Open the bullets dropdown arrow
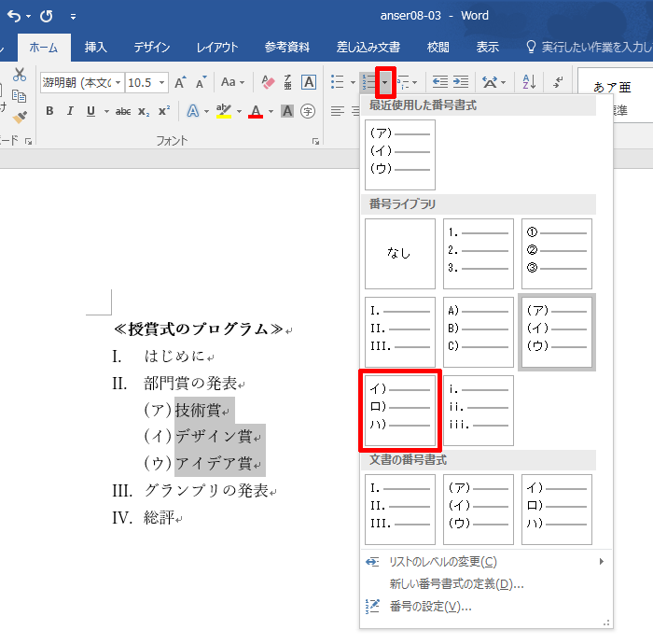Viewport: 653px width, 644px height. tap(353, 82)
